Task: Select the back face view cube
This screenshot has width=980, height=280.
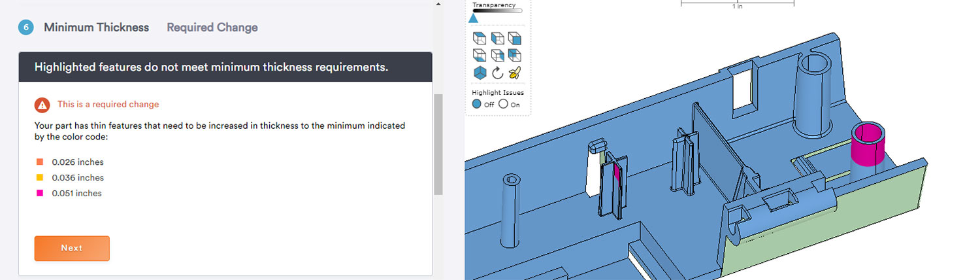Action: click(514, 55)
